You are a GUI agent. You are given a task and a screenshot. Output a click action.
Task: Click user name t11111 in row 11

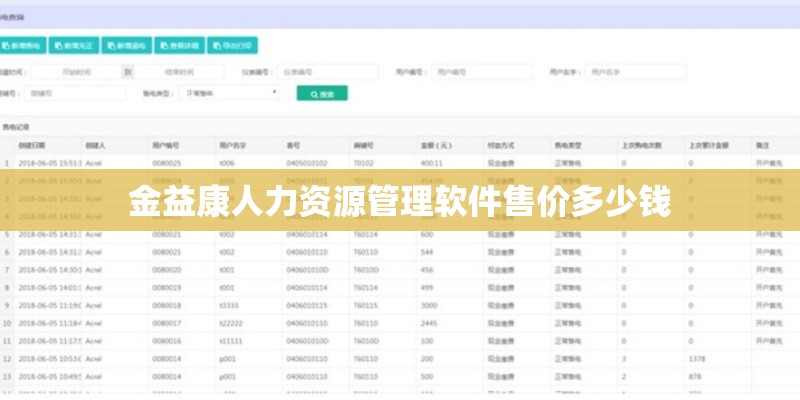click(x=231, y=341)
